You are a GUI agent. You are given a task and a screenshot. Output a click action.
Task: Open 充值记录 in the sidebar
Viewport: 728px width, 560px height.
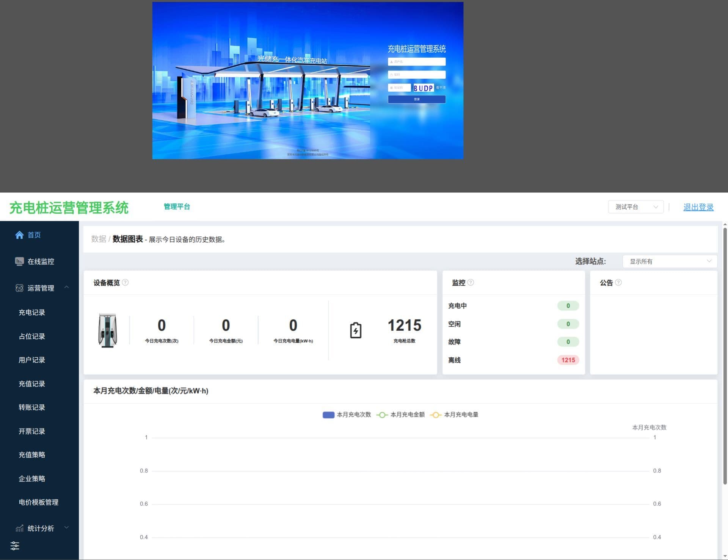coord(32,384)
